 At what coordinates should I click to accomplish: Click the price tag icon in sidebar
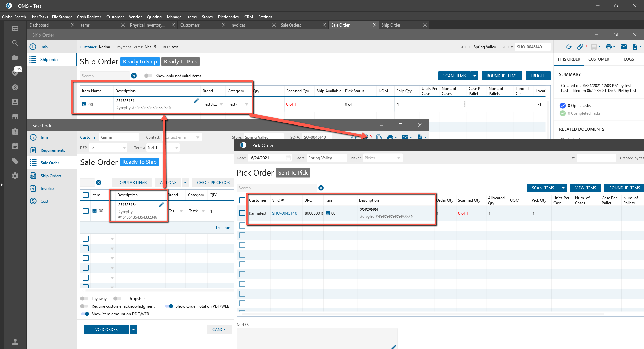[15, 161]
